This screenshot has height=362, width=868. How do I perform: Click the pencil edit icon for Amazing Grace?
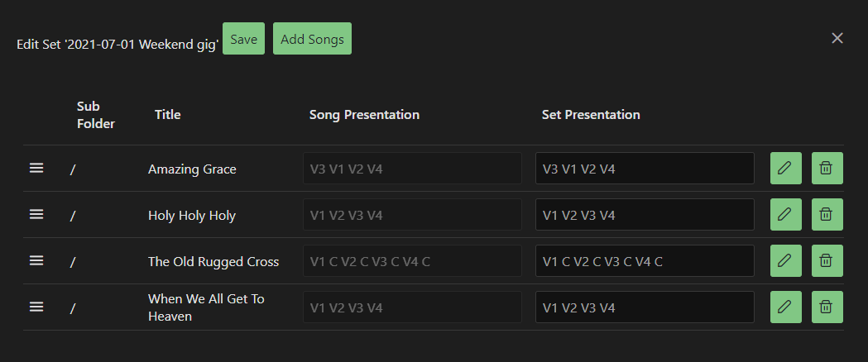pyautogui.click(x=785, y=169)
